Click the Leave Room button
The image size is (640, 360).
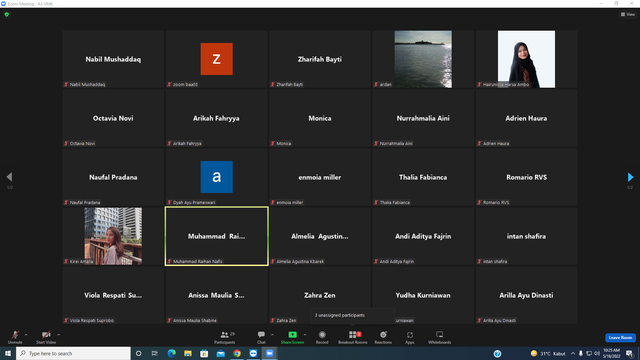pos(620,338)
